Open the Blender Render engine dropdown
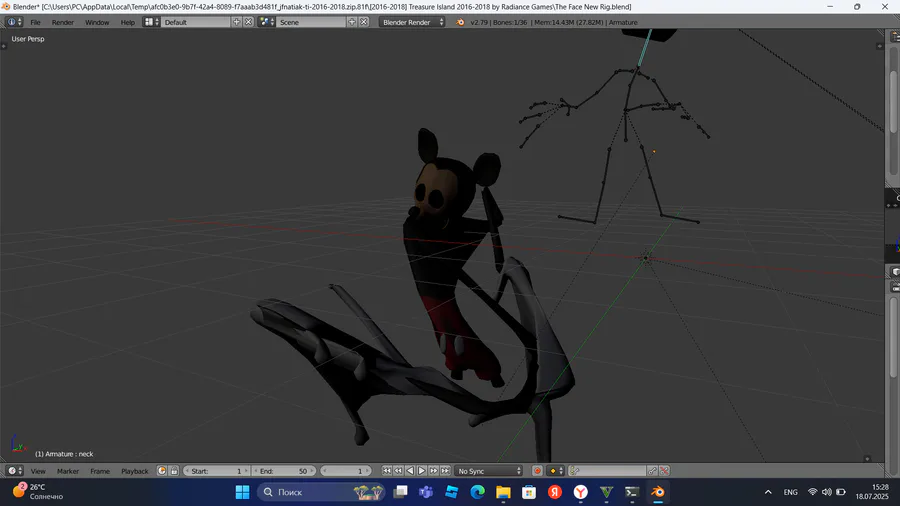This screenshot has width=900, height=506. (412, 22)
